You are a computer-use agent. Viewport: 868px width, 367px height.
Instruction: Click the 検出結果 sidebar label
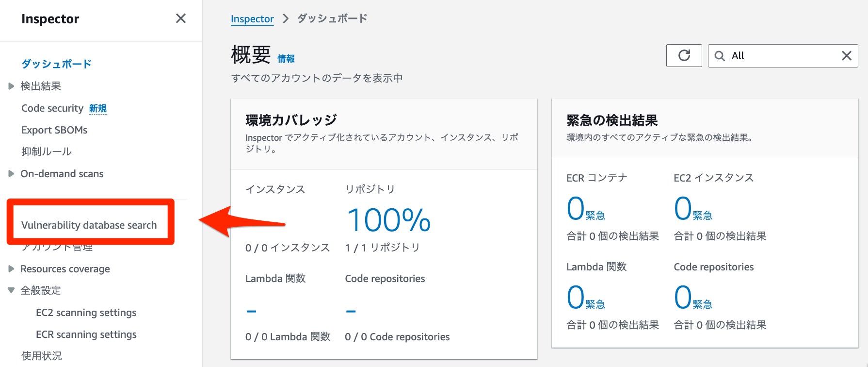click(41, 86)
